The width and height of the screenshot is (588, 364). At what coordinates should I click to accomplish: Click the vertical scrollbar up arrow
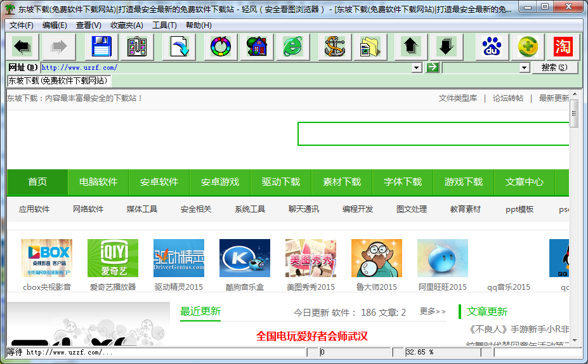click(575, 94)
